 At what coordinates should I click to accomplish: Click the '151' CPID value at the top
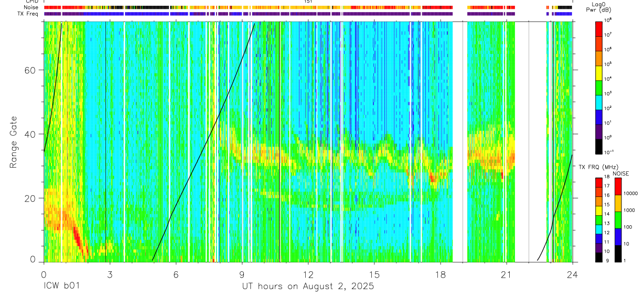pyautogui.click(x=308, y=2)
